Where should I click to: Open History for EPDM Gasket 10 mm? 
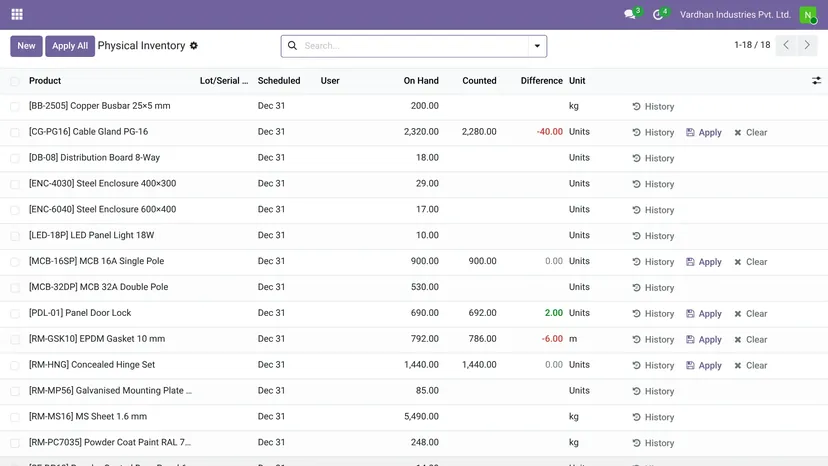tap(653, 340)
